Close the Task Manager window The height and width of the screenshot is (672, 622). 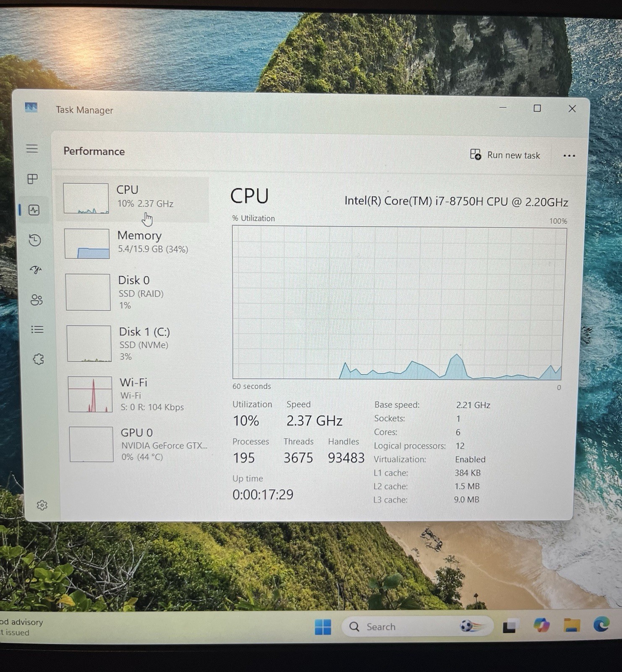(572, 109)
